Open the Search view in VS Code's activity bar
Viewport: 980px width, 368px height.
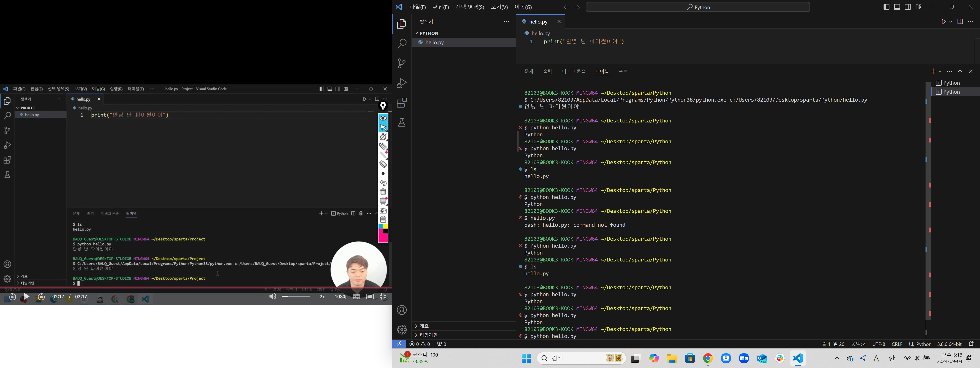[x=402, y=44]
